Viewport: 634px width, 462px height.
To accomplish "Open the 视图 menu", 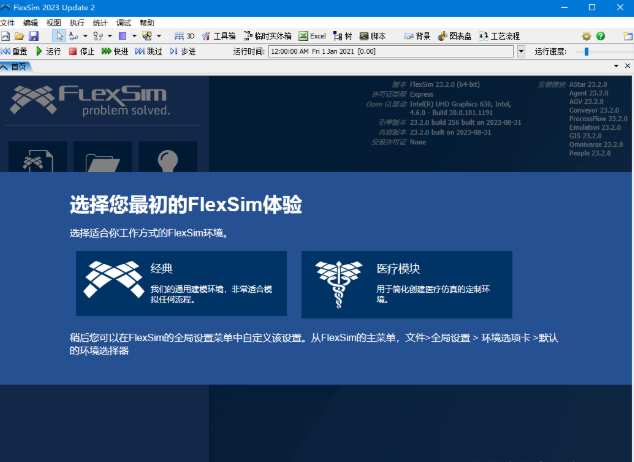I will tap(54, 23).
